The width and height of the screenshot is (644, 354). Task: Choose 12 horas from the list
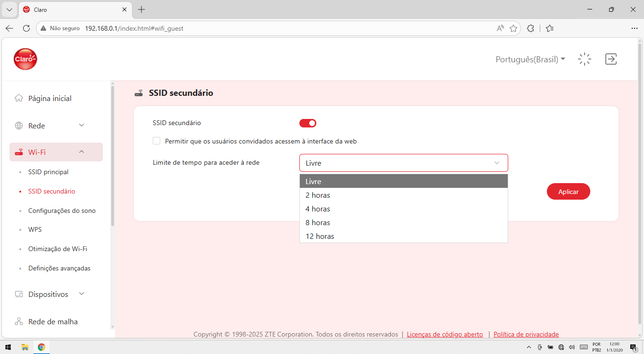(404, 236)
